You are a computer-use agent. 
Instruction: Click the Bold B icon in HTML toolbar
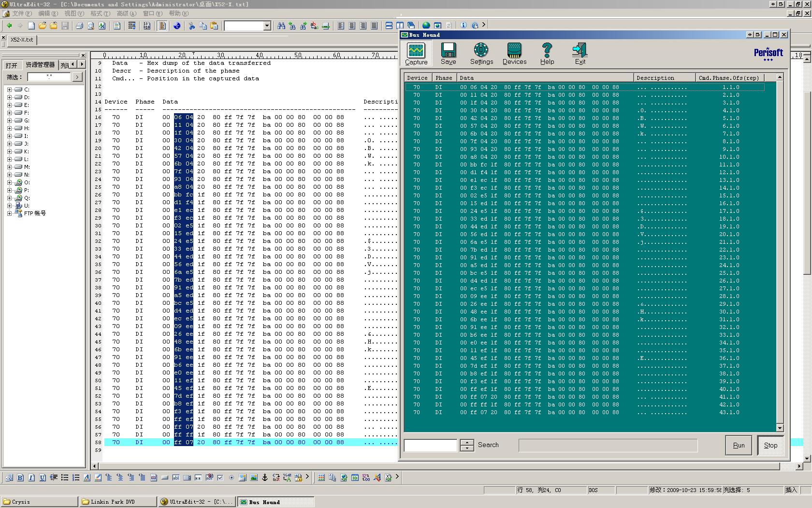click(x=20, y=478)
